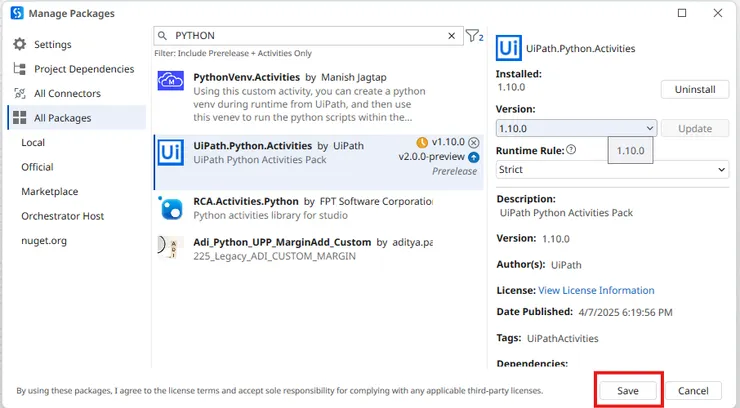Click the RCA.Activities.Python package icon
Screen dimensions: 740x408
pos(171,208)
